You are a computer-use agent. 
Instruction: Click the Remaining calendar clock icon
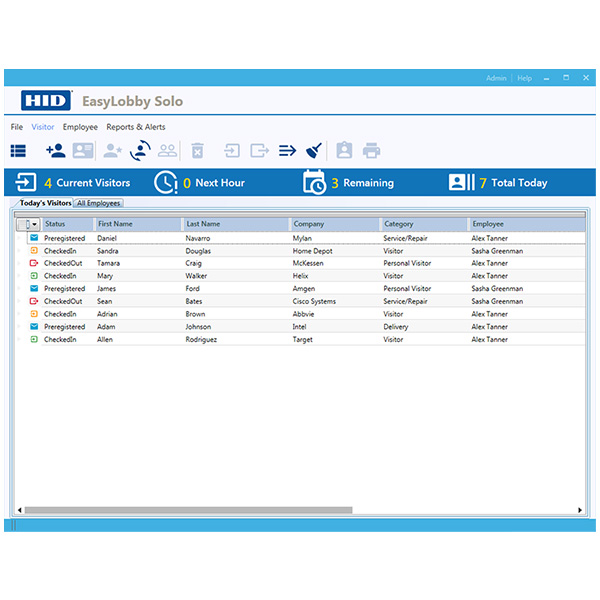point(314,182)
